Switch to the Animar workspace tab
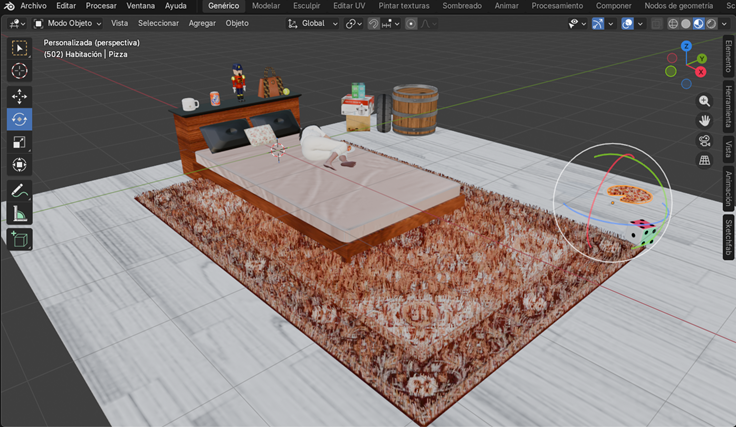736x427 pixels. 506,6
